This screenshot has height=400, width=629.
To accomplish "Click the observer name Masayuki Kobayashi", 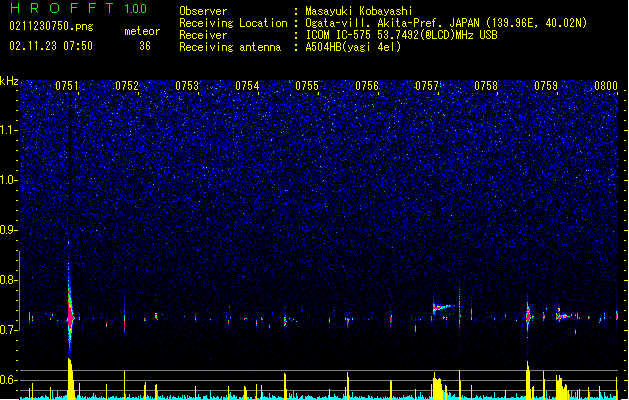I will click(x=359, y=11).
